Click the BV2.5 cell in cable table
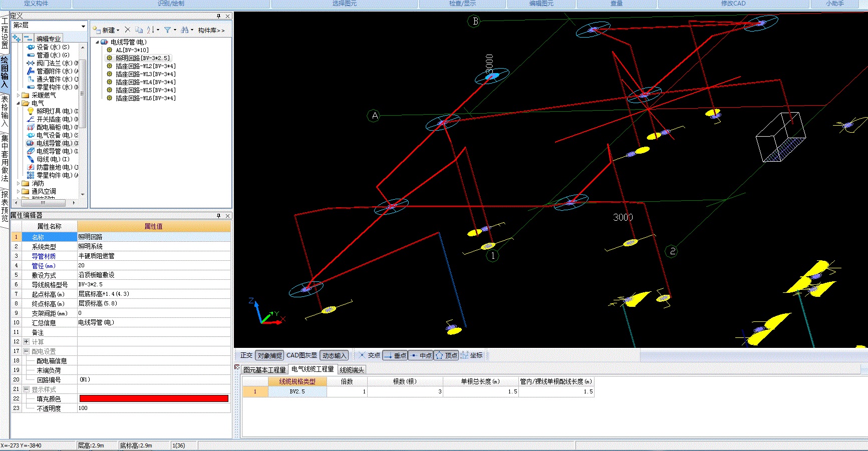The width and height of the screenshot is (868, 451). [x=298, y=391]
